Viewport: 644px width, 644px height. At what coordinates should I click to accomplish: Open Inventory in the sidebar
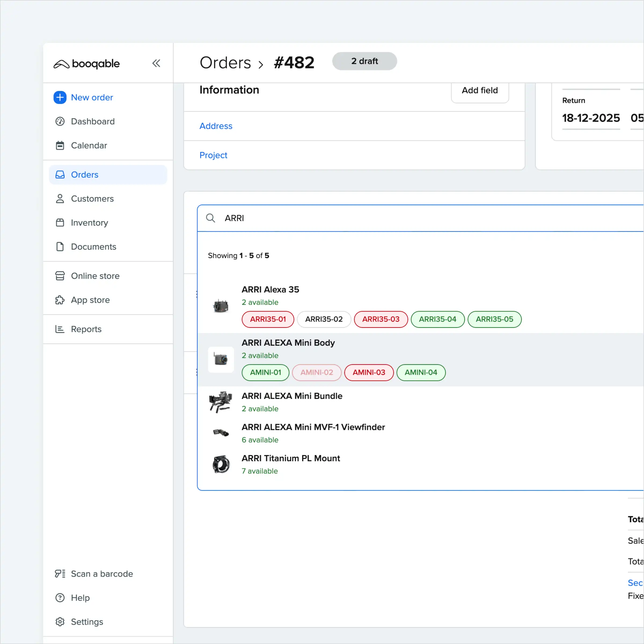pyautogui.click(x=89, y=223)
